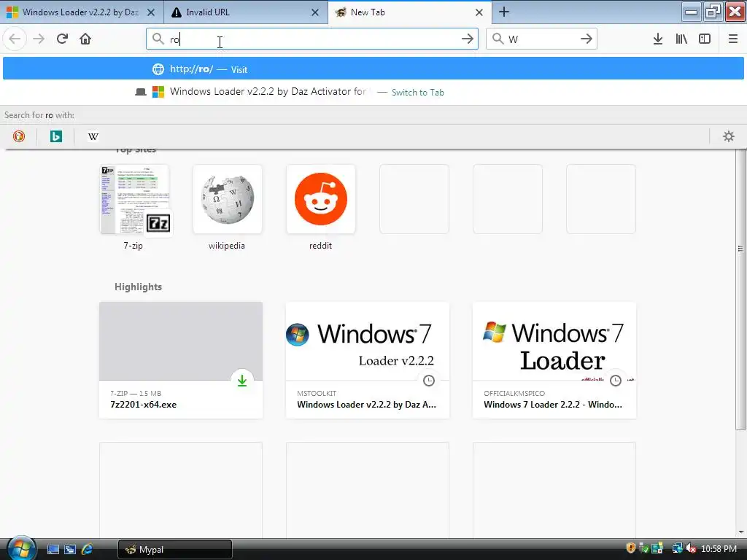This screenshot has height=560, width=747.
Task: Open the Library bookmarks icon
Action: (681, 39)
